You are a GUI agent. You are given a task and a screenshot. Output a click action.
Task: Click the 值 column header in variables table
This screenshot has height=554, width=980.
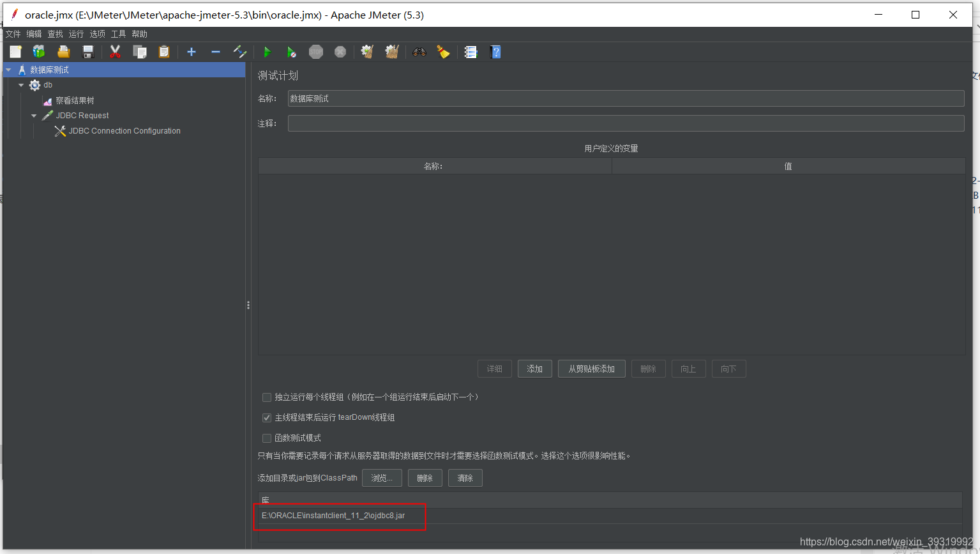(788, 166)
